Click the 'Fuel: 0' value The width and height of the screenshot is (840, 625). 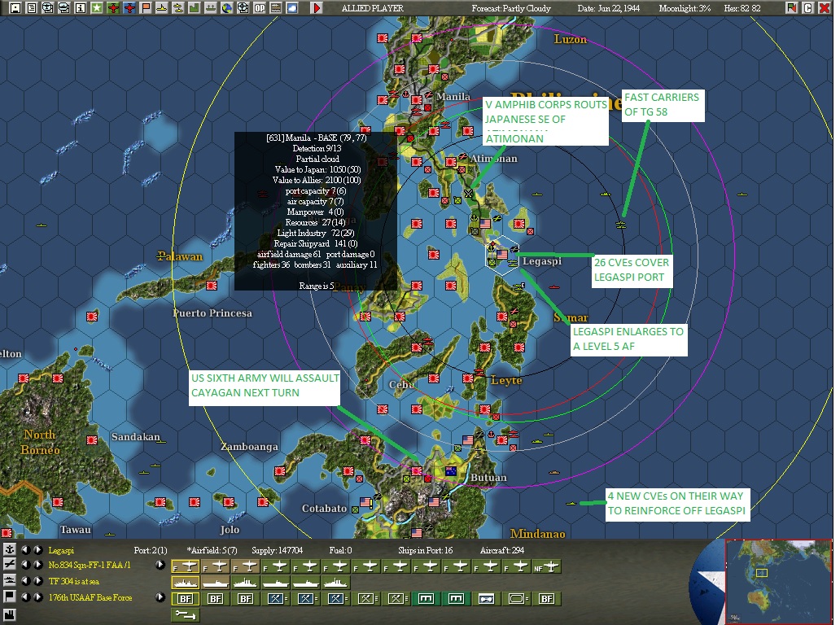340,550
